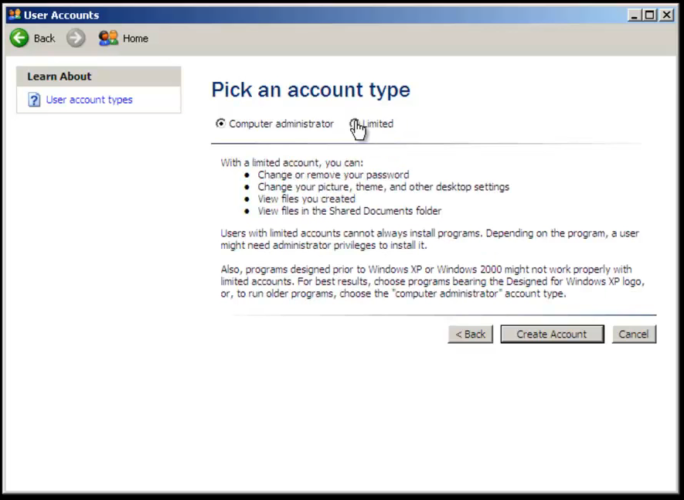684x500 pixels.
Task: Choose the Limited account radio button
Action: pyautogui.click(x=354, y=124)
